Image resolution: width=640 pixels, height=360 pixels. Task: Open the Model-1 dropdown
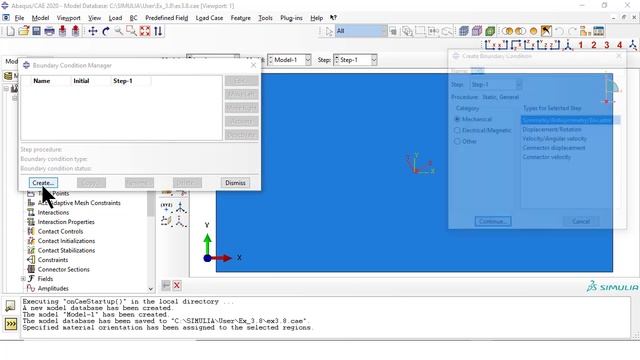[x=308, y=60]
